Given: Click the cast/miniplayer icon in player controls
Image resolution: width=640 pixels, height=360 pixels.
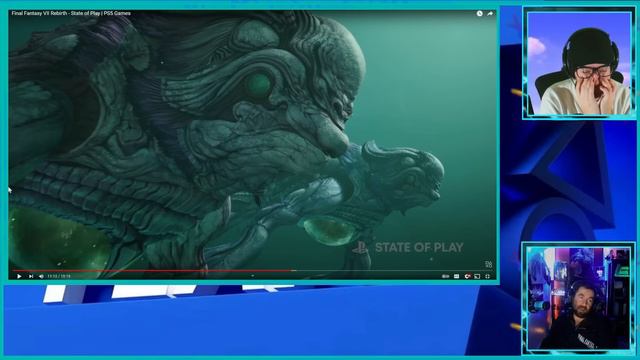Looking at the screenshot, I should click(477, 276).
